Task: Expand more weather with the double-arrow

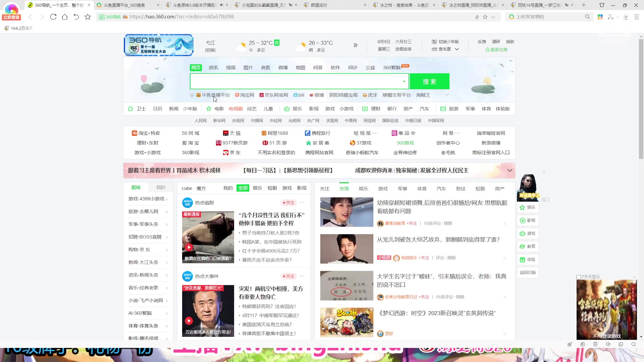Action: [x=356, y=45]
